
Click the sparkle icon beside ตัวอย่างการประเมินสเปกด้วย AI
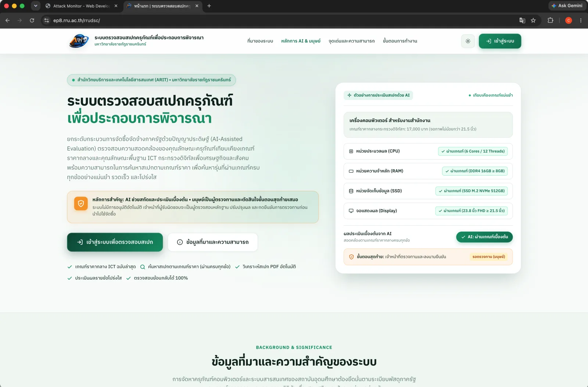pos(349,95)
